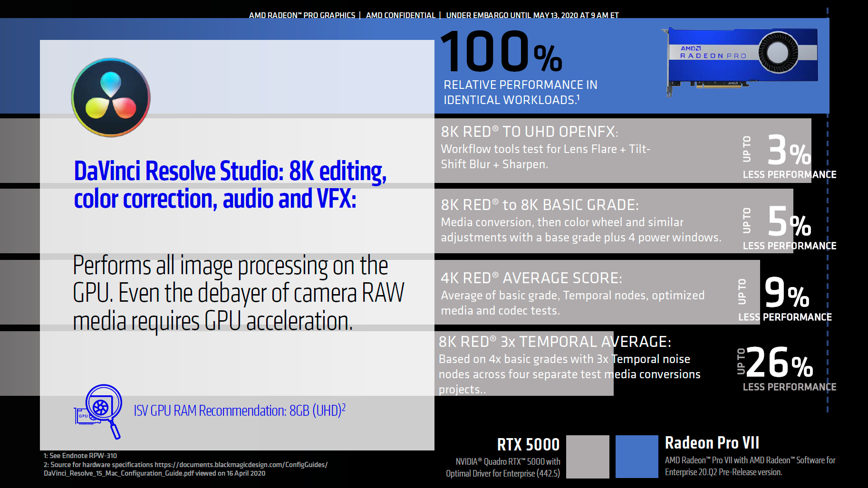This screenshot has height=488, width=868.
Task: Select the gray RTX 5000 legend swatch
Action: pos(588,457)
